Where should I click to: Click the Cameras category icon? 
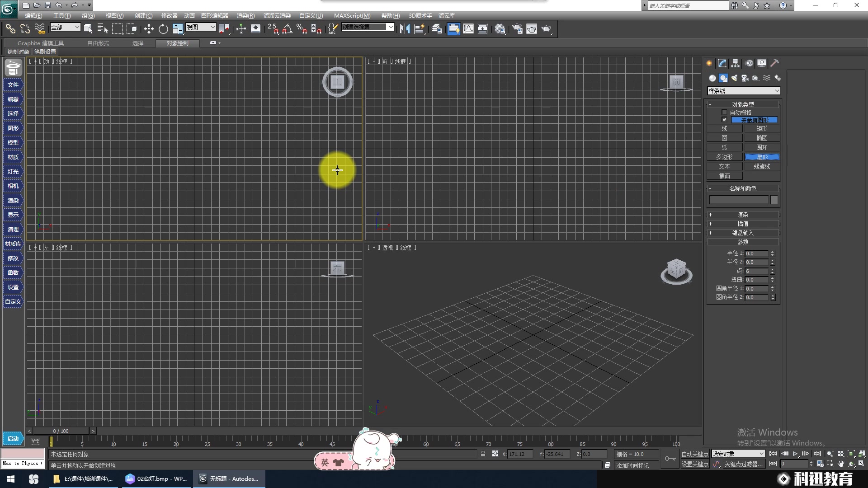[x=745, y=78]
